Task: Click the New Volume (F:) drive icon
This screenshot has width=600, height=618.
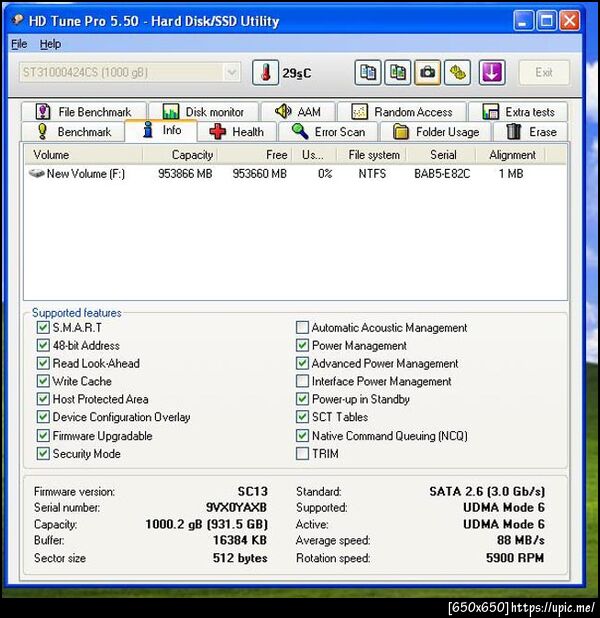Action: pos(36,173)
